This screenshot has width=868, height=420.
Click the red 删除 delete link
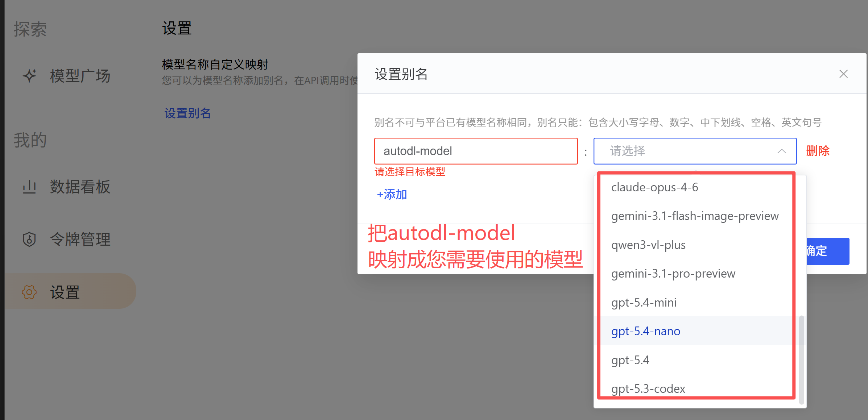[818, 151]
